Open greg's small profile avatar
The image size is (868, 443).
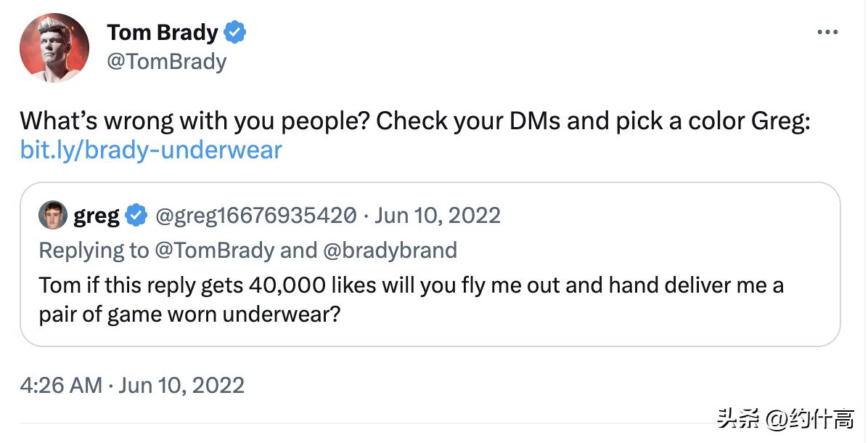pyautogui.click(x=53, y=216)
